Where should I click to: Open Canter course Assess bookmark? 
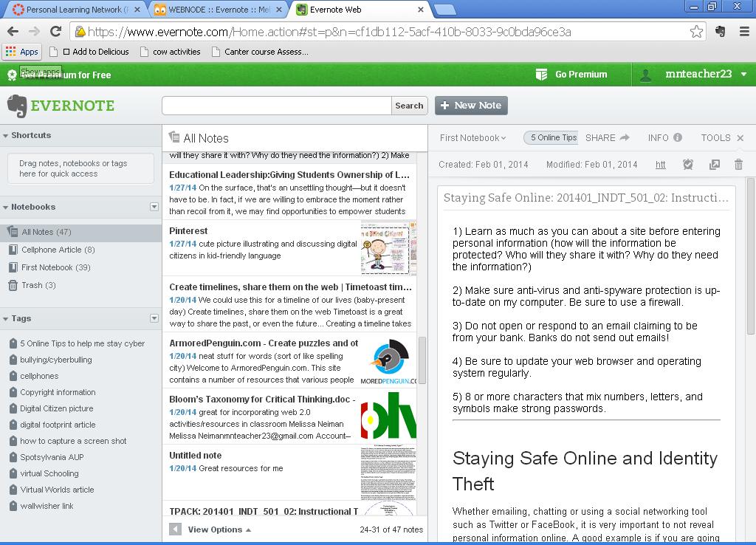click(x=261, y=52)
